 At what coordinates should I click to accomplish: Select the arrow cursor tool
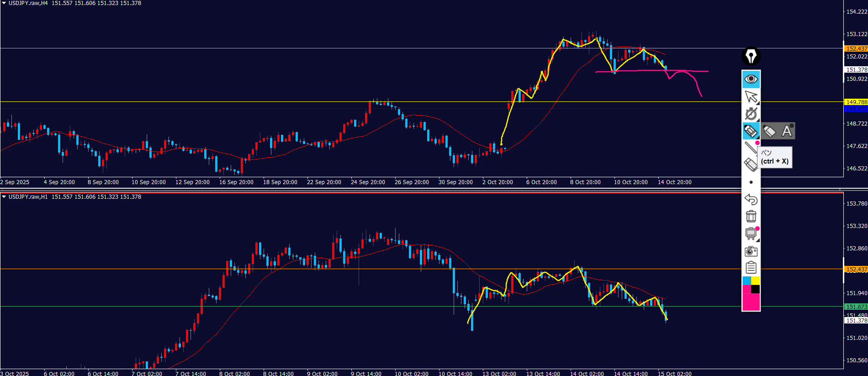click(751, 96)
